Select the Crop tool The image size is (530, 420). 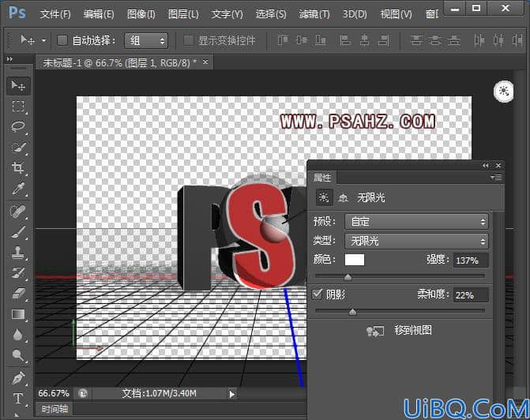point(18,168)
